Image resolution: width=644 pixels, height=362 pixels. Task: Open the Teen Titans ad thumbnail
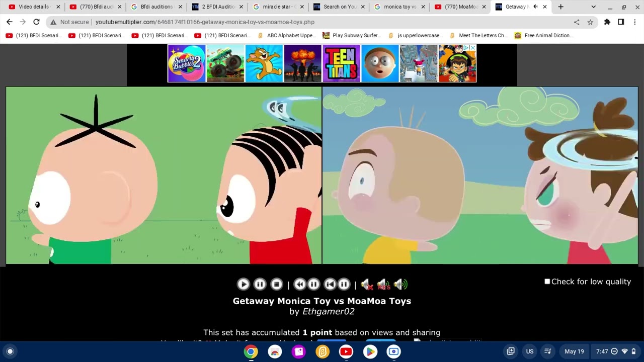(342, 63)
